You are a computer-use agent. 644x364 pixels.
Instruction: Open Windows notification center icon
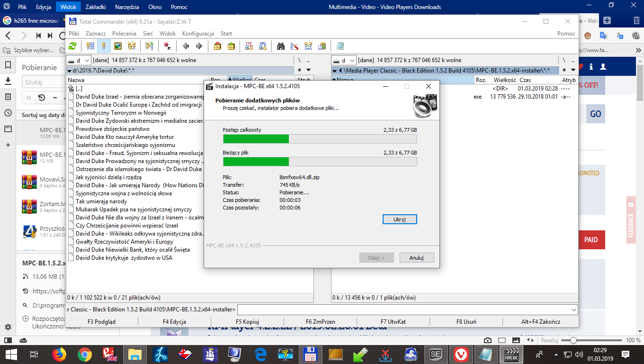point(626,354)
